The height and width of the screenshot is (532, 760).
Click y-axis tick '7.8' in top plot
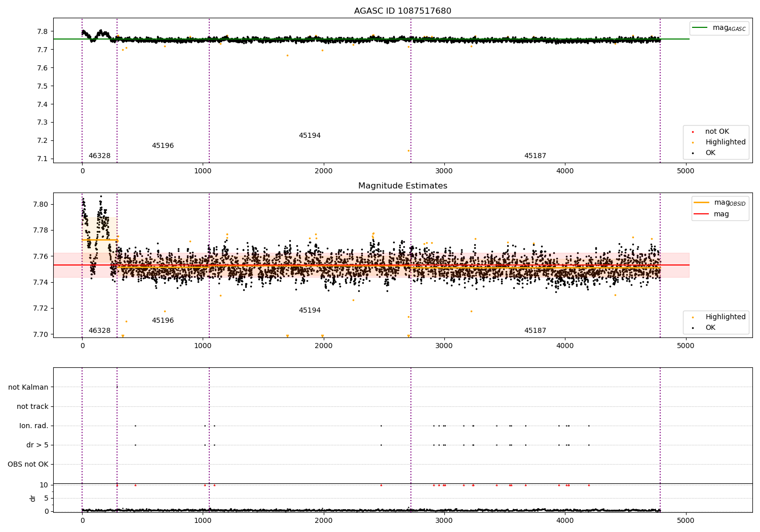click(43, 31)
